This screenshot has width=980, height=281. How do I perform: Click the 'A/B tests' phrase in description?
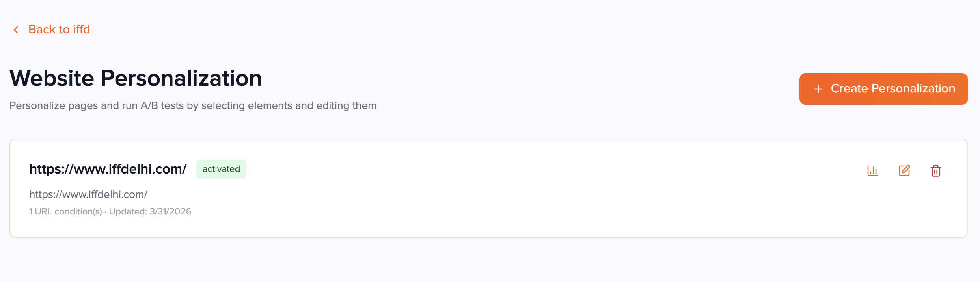point(162,105)
